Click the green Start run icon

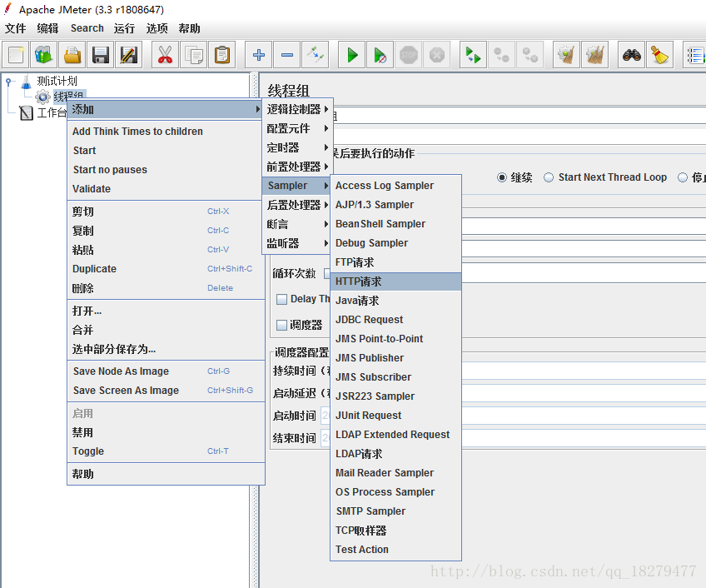(351, 55)
